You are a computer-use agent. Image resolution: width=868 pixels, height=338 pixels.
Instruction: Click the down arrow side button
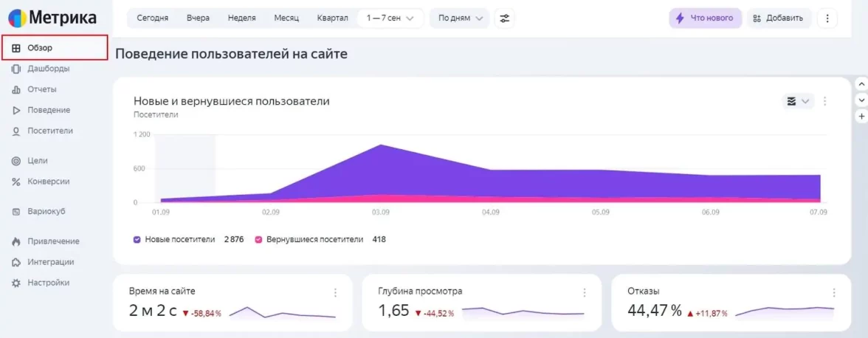[x=861, y=100]
